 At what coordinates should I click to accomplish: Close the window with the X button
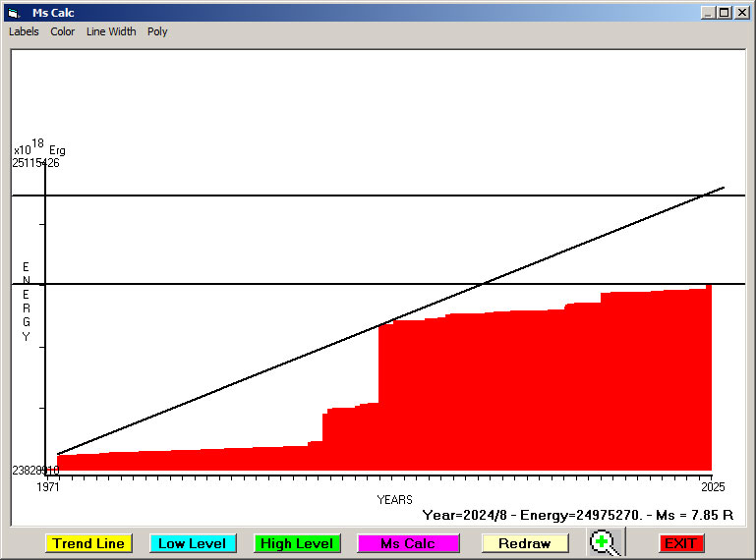point(741,13)
